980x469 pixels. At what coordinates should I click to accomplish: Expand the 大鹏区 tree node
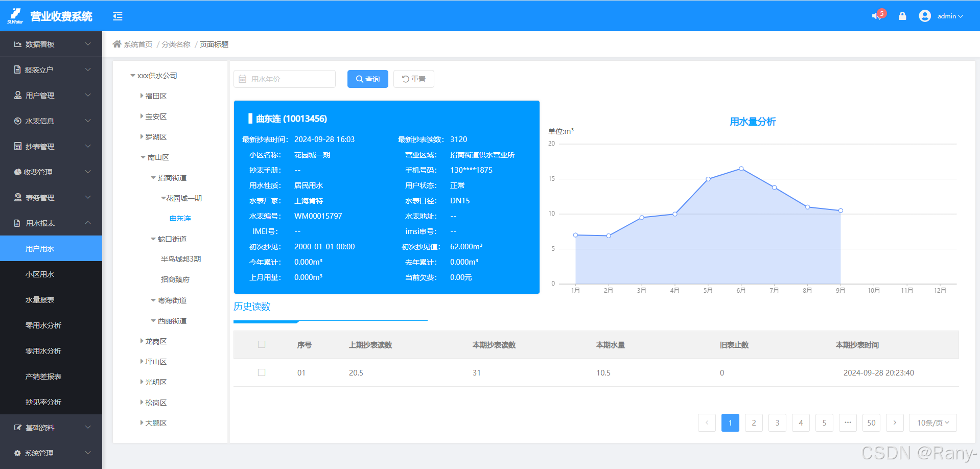142,423
